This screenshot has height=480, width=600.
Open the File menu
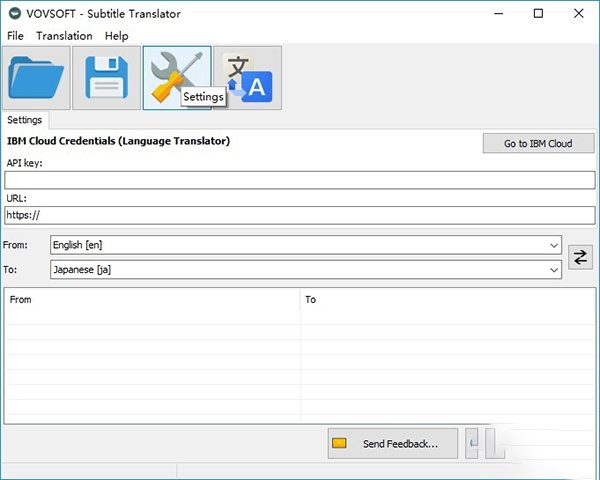pos(15,36)
